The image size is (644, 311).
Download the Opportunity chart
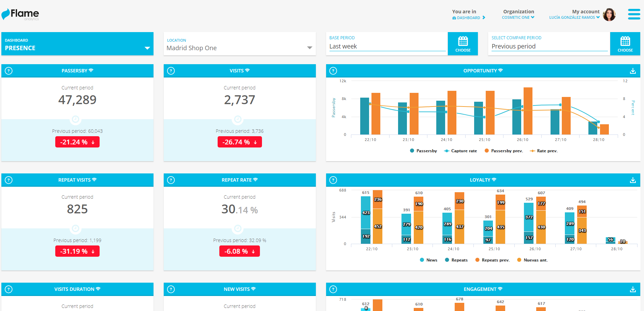tap(633, 71)
